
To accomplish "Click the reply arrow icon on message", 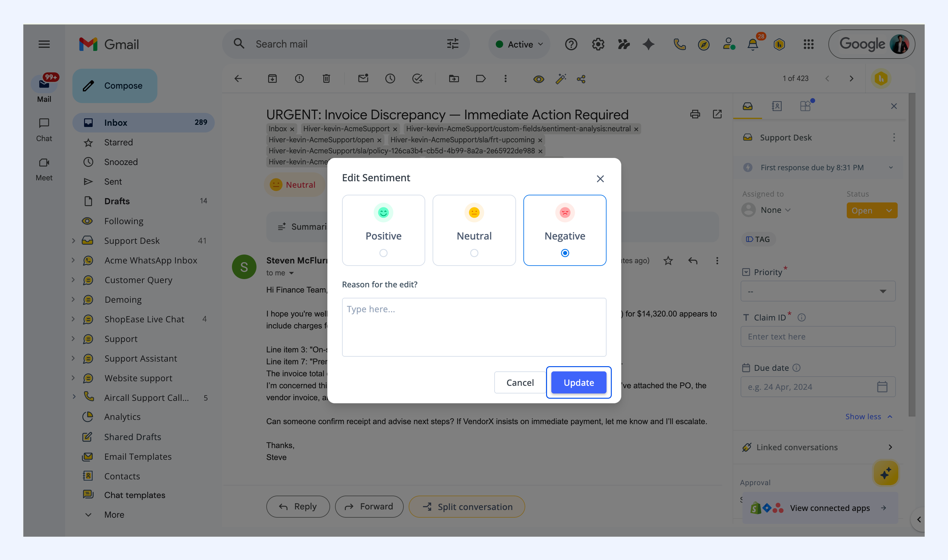I will pyautogui.click(x=692, y=260).
